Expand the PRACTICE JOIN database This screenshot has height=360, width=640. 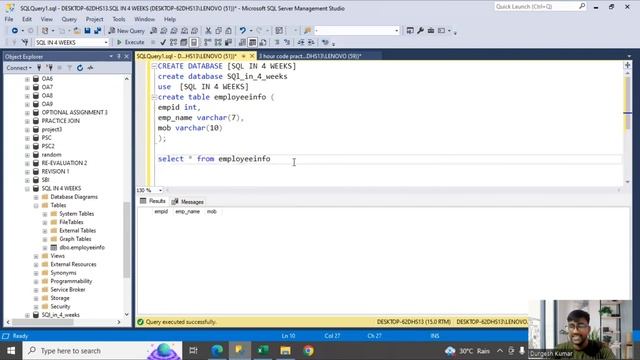(27, 121)
